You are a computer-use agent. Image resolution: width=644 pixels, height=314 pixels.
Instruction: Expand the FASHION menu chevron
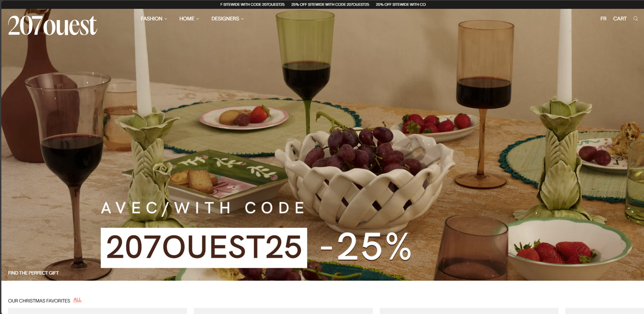tap(166, 19)
